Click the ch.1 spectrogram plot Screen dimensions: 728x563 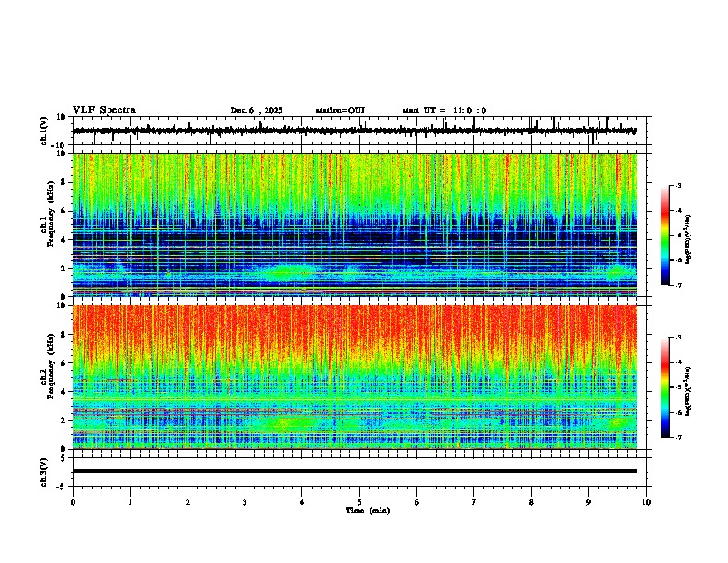click(355, 224)
